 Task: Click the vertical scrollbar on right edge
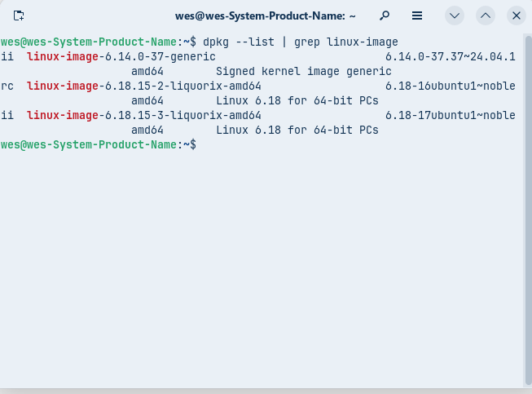(x=527, y=212)
